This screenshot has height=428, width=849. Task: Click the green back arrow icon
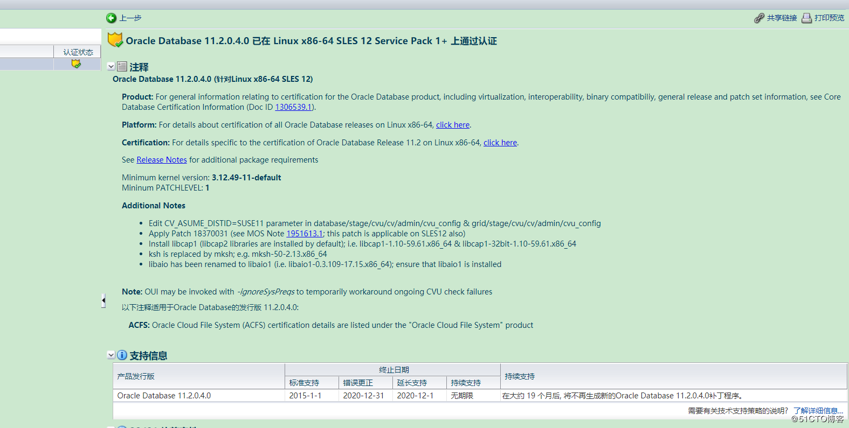click(111, 18)
